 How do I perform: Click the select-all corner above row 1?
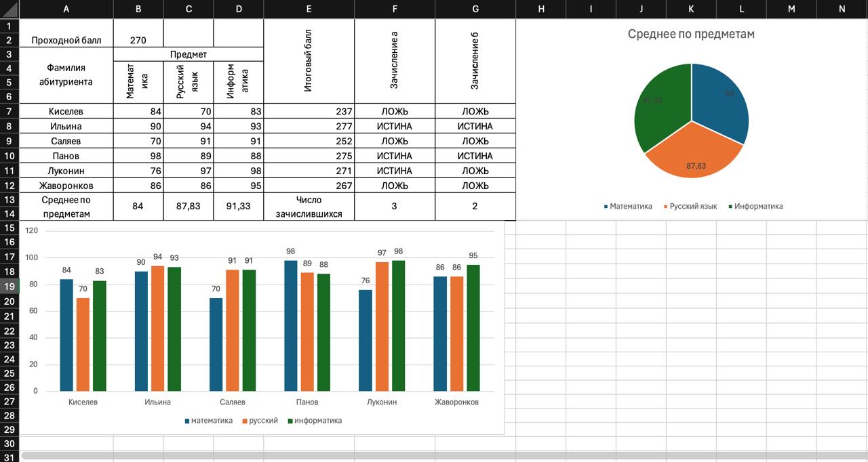coord(9,9)
